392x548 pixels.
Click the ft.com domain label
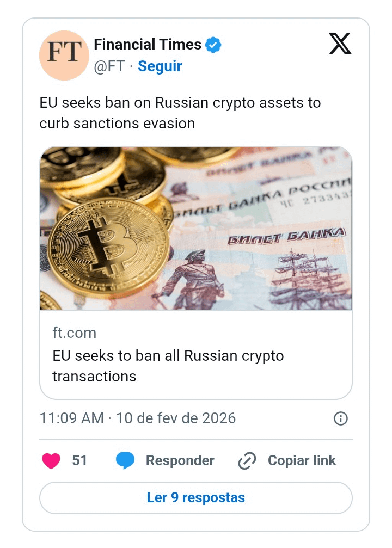[74, 333]
